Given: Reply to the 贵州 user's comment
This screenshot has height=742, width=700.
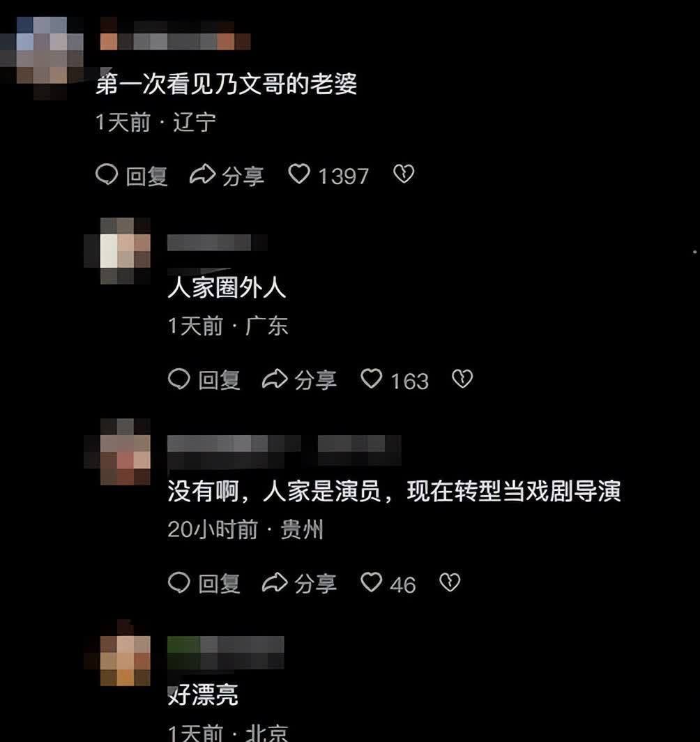Looking at the screenshot, I should click(x=204, y=583).
